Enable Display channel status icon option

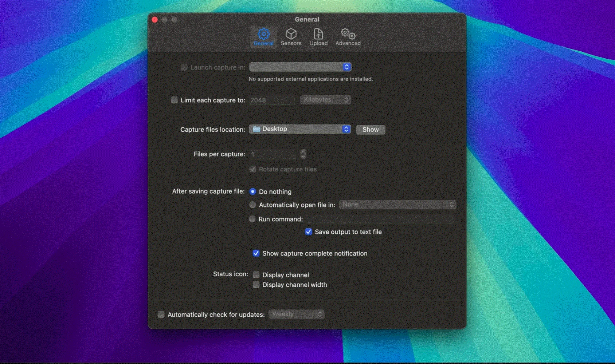tap(256, 274)
